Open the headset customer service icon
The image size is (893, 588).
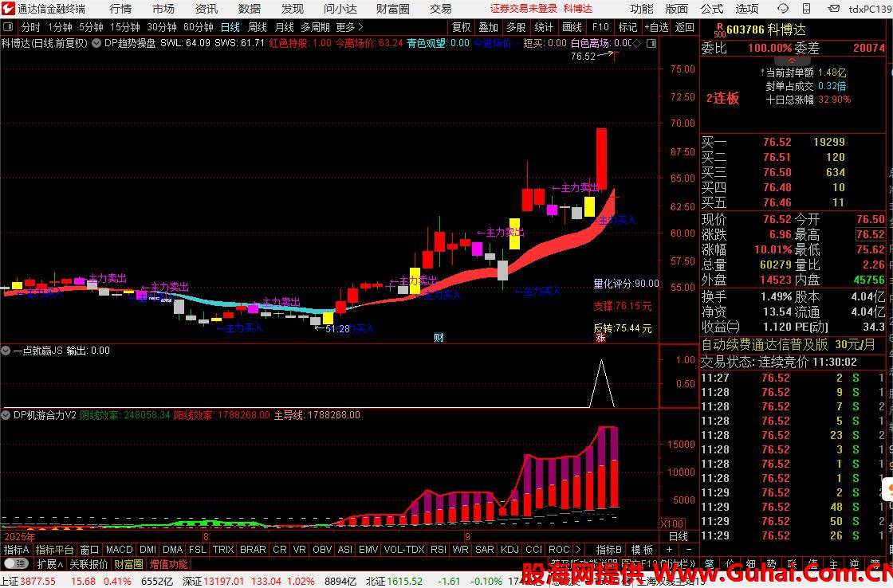[x=783, y=9]
